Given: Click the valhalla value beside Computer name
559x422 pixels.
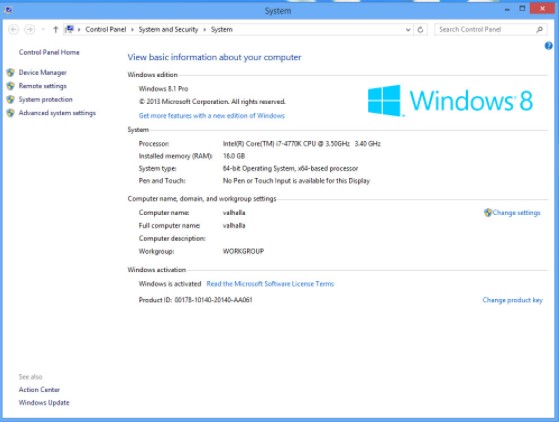Looking at the screenshot, I should coord(234,213).
